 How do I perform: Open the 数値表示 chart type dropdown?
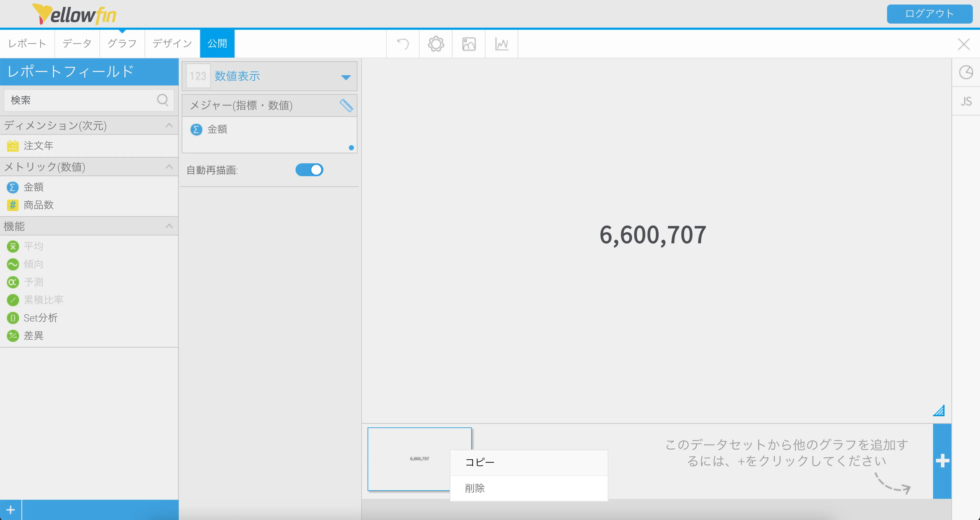345,77
